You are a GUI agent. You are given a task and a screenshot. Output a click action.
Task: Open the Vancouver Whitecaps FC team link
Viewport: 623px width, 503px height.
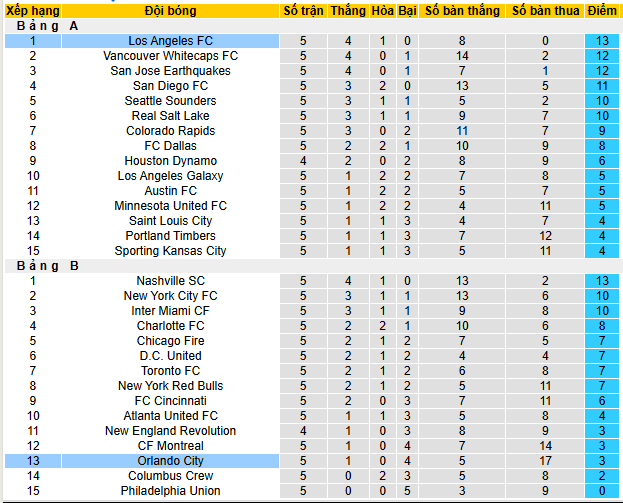pos(170,56)
